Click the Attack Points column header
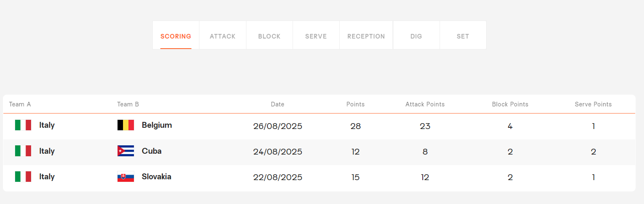The height and width of the screenshot is (204, 644). (x=425, y=104)
